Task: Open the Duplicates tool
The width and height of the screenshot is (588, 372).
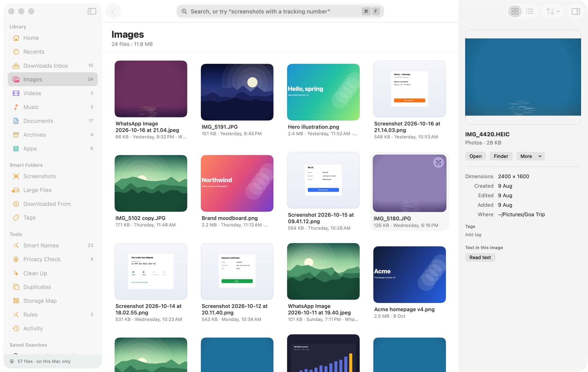Action: [x=53, y=287]
